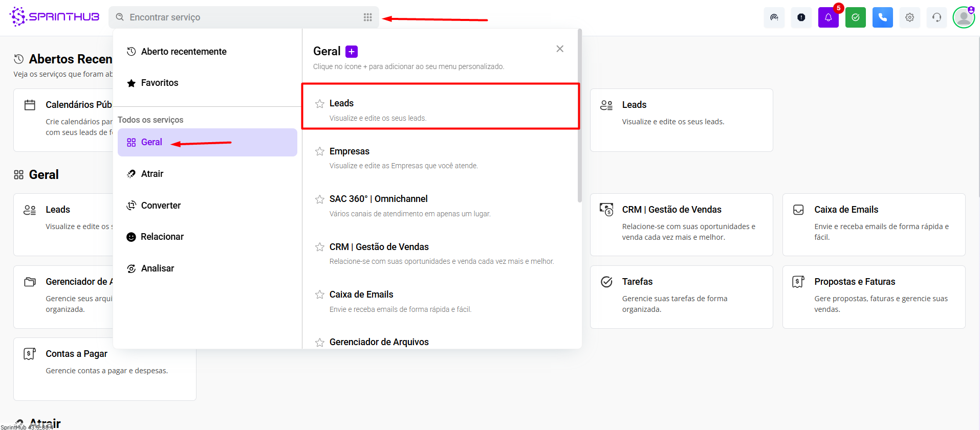Open the settings gear icon
The width and height of the screenshot is (980, 430).
(x=909, y=17)
